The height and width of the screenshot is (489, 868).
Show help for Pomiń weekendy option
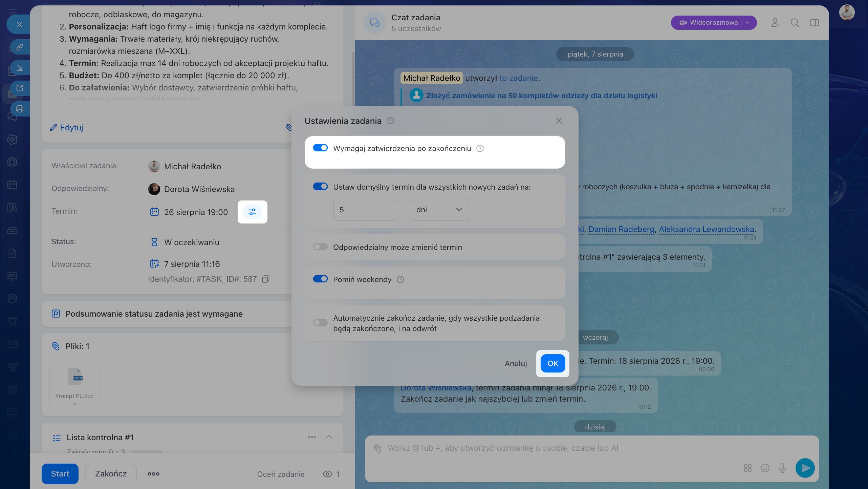coord(400,279)
